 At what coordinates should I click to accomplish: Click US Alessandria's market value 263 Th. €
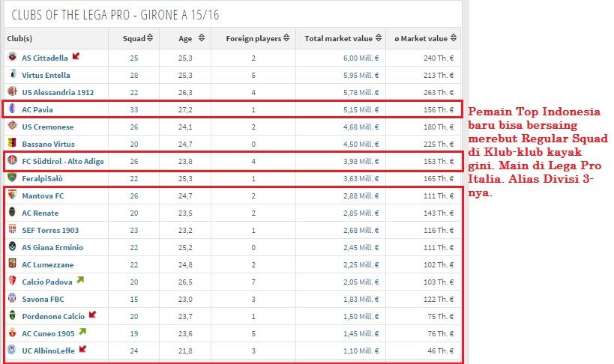coord(439,92)
